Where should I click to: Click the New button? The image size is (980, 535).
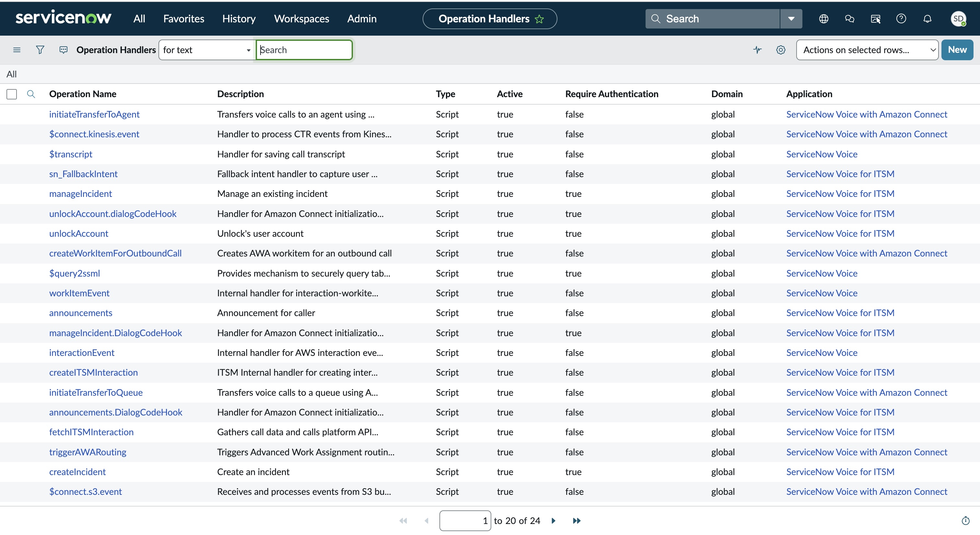pyautogui.click(x=957, y=50)
